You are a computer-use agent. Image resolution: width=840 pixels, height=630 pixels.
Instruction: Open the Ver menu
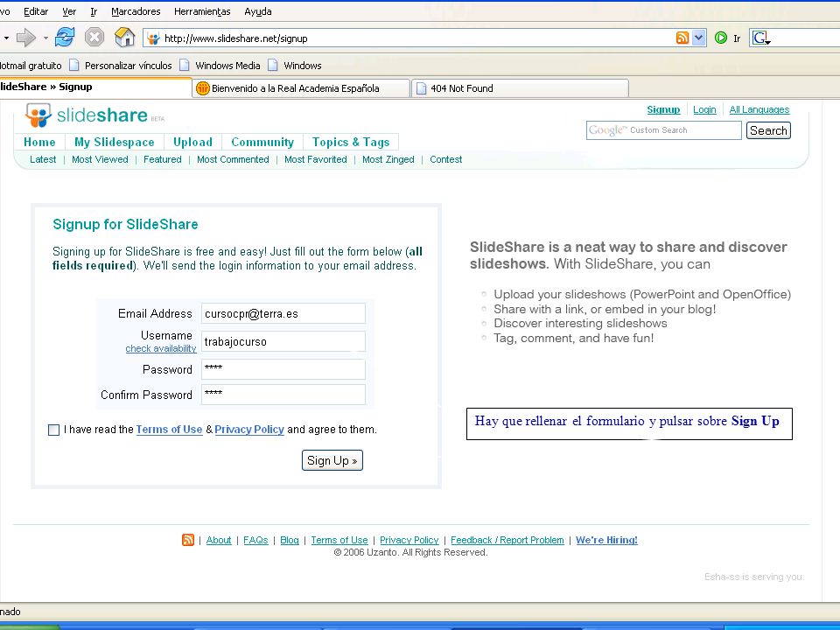pos(69,11)
